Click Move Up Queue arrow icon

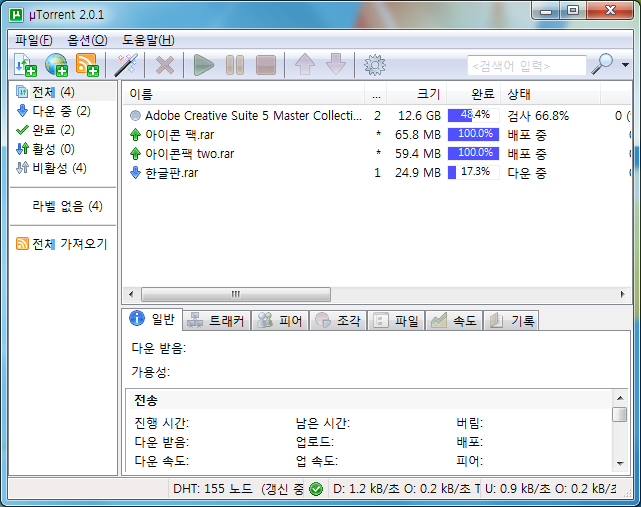click(305, 65)
